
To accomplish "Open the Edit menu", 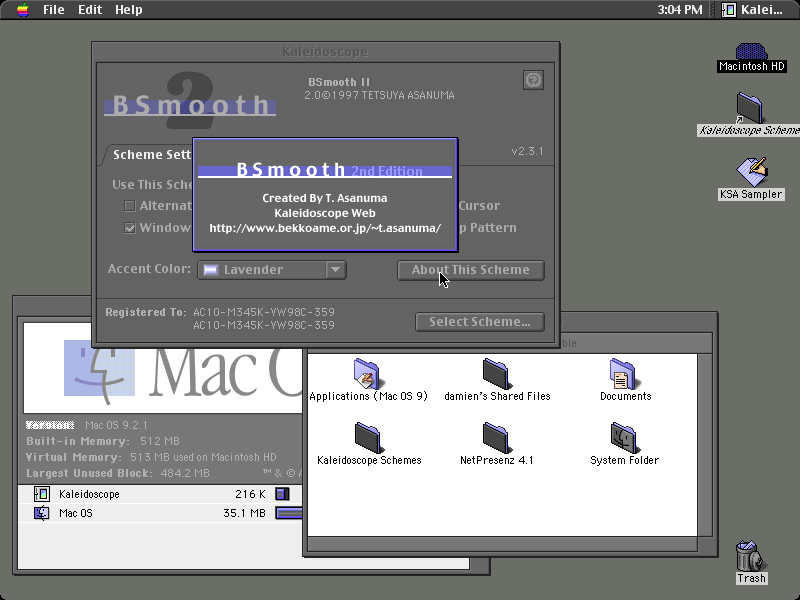I will point(90,10).
